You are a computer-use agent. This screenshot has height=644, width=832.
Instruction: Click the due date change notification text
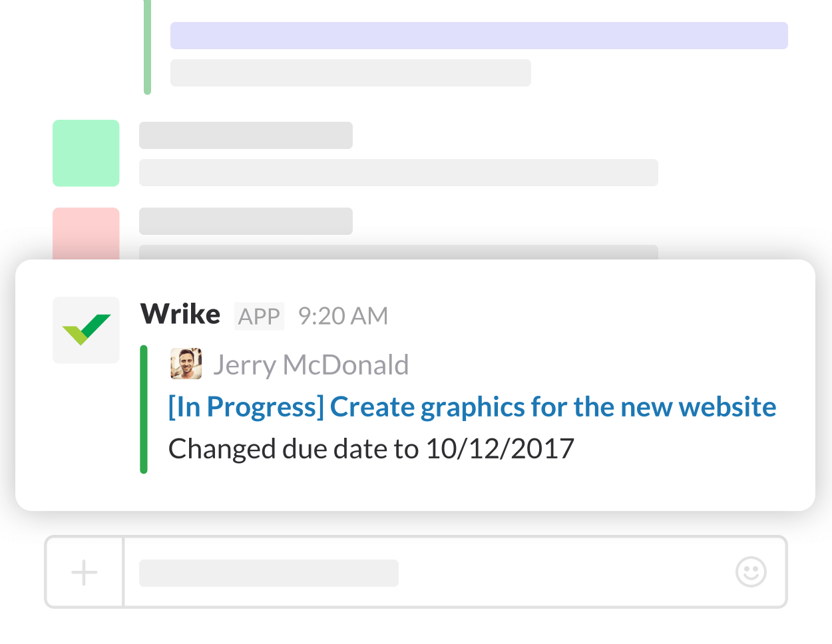point(371,448)
